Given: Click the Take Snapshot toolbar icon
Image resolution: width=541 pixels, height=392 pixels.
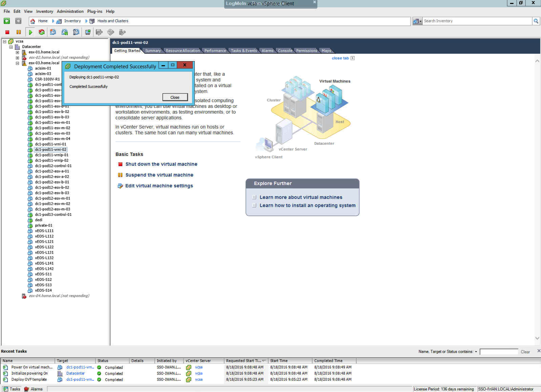Looking at the screenshot, I should click(53, 32).
